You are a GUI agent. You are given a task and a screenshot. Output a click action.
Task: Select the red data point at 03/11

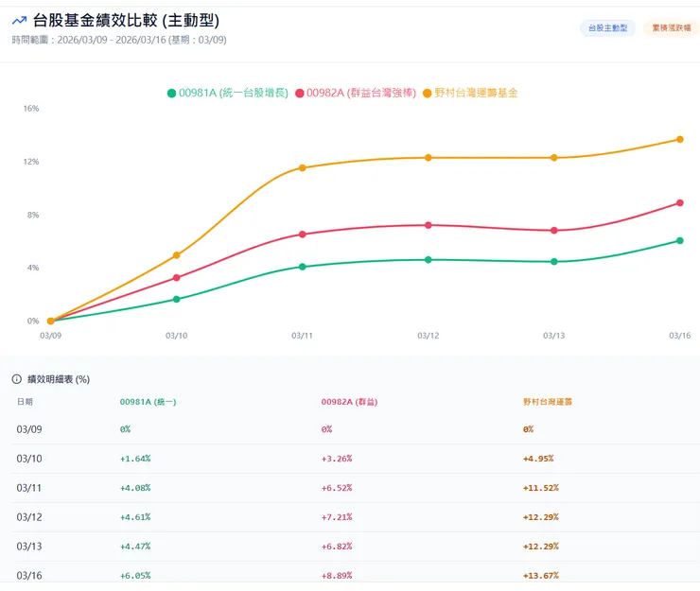coord(303,235)
